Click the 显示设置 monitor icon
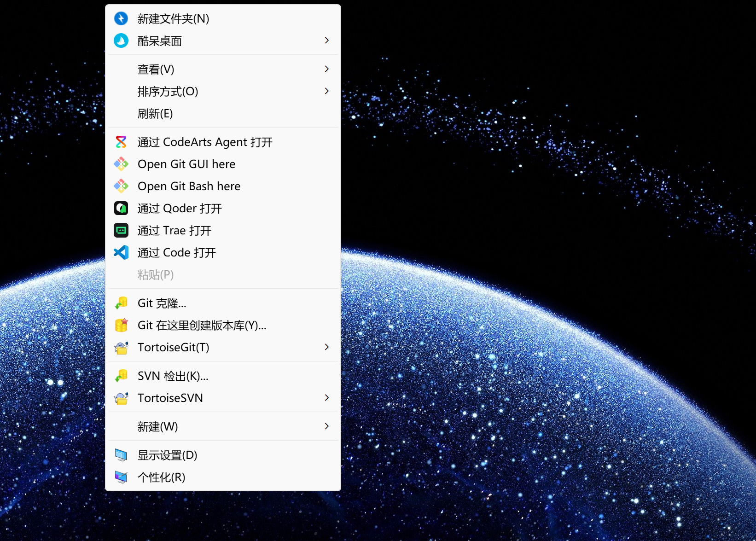This screenshot has width=756, height=541. click(x=121, y=455)
